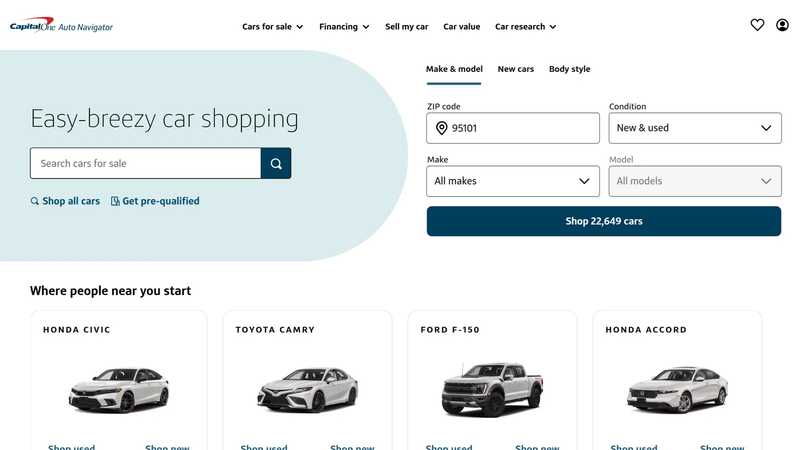Click the HONDA ACCORD card title
Screen dimensions: 800x450
point(646,330)
